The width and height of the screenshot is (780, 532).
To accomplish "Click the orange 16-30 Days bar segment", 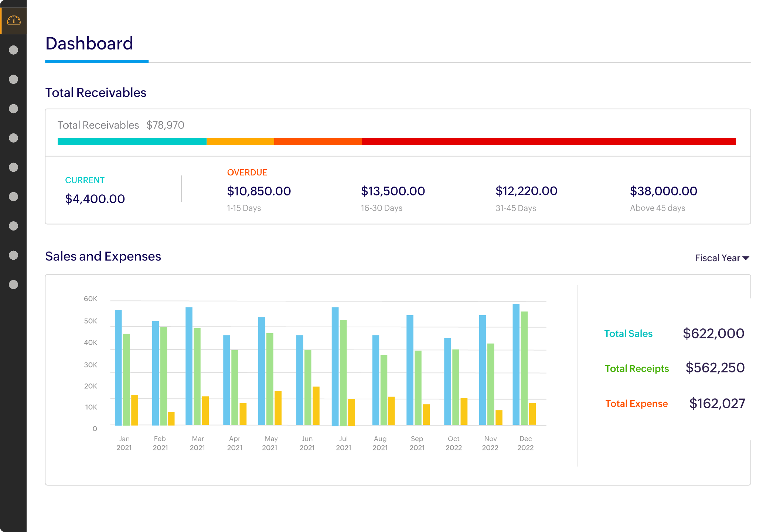I will pyautogui.click(x=318, y=141).
